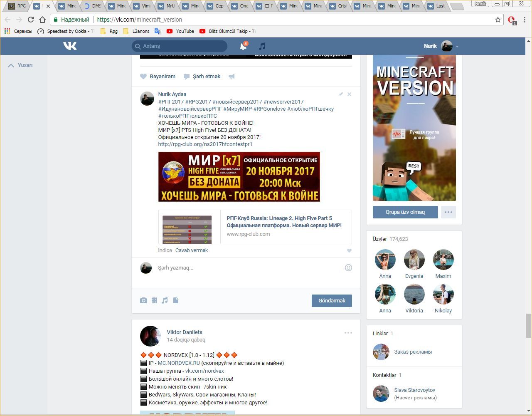Click Şərh etmək to comment
The height and width of the screenshot is (416, 532).
pyautogui.click(x=202, y=77)
